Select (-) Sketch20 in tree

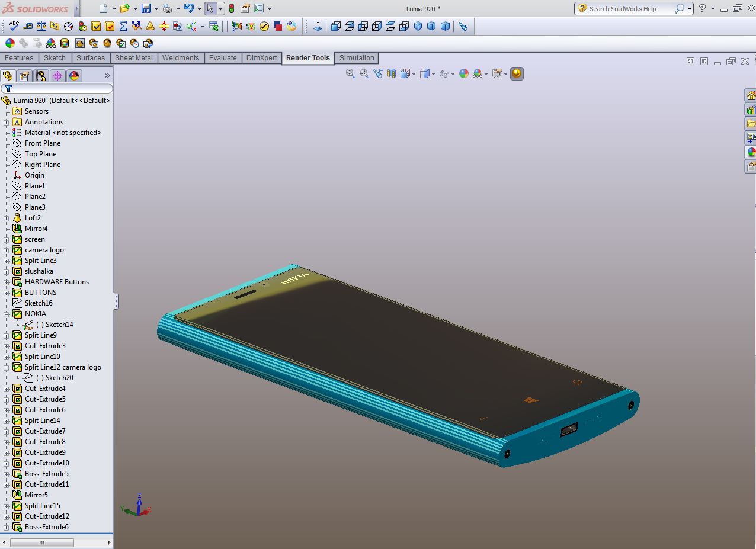click(x=55, y=378)
